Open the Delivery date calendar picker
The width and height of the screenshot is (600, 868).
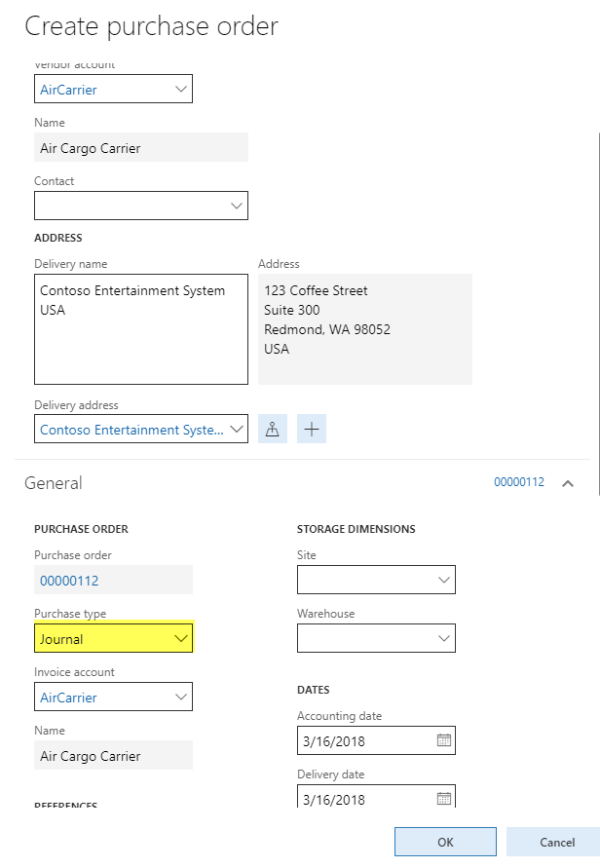click(443, 799)
